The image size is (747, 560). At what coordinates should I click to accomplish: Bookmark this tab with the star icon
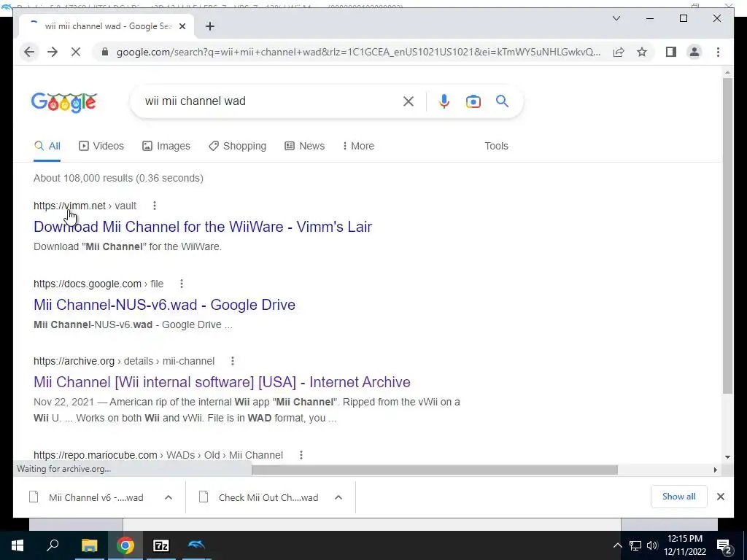pyautogui.click(x=642, y=52)
